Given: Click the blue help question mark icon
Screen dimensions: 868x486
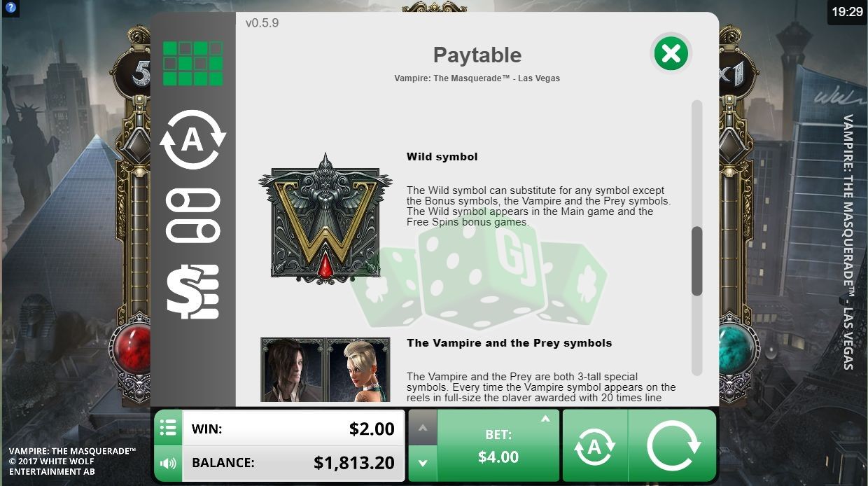Looking at the screenshot, I should [x=10, y=8].
